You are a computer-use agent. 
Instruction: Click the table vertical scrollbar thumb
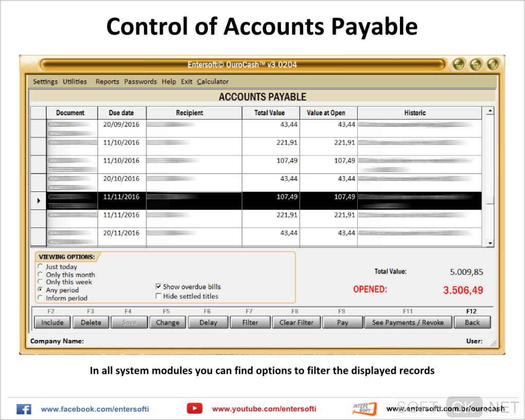[490, 200]
